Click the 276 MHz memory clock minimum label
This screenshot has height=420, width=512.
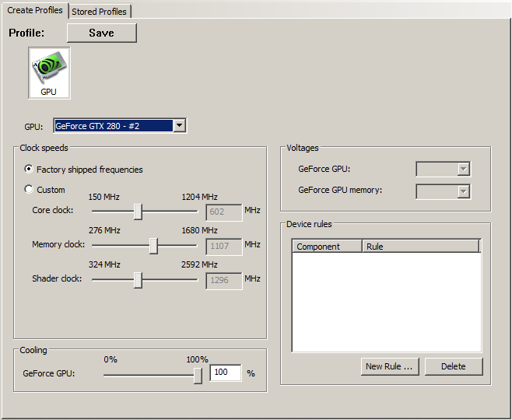point(104,230)
